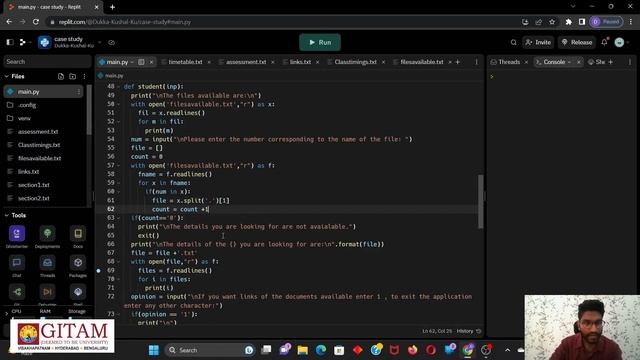Screen dimensions: 640x360
Task: Toggle the left sidebar panel icon
Action: pyautogui.click(x=10, y=42)
